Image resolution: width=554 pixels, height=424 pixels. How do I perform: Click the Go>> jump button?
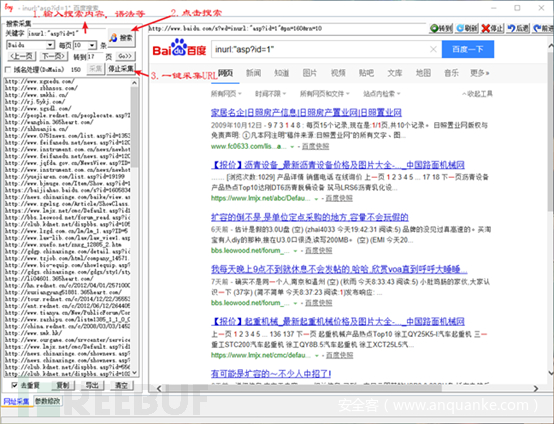(125, 56)
